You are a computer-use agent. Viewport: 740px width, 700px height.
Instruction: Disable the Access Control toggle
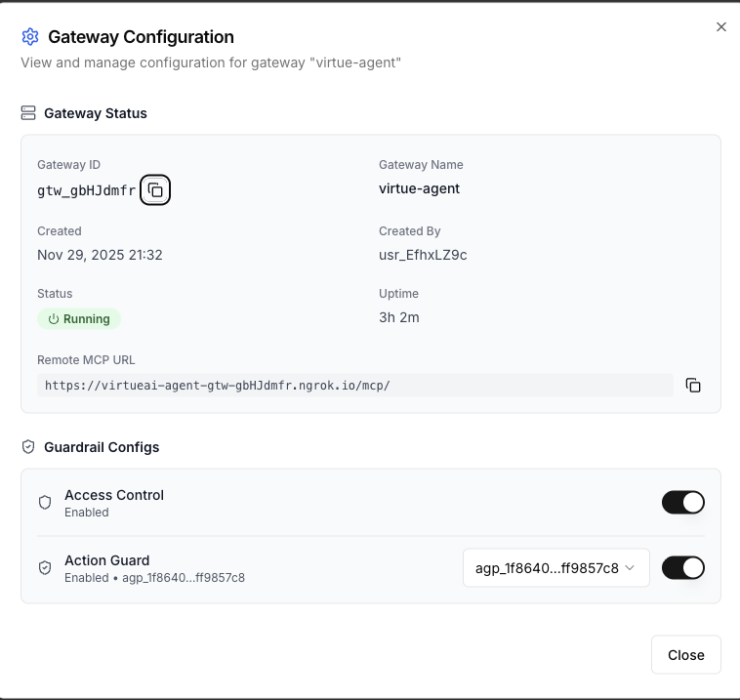point(682,502)
